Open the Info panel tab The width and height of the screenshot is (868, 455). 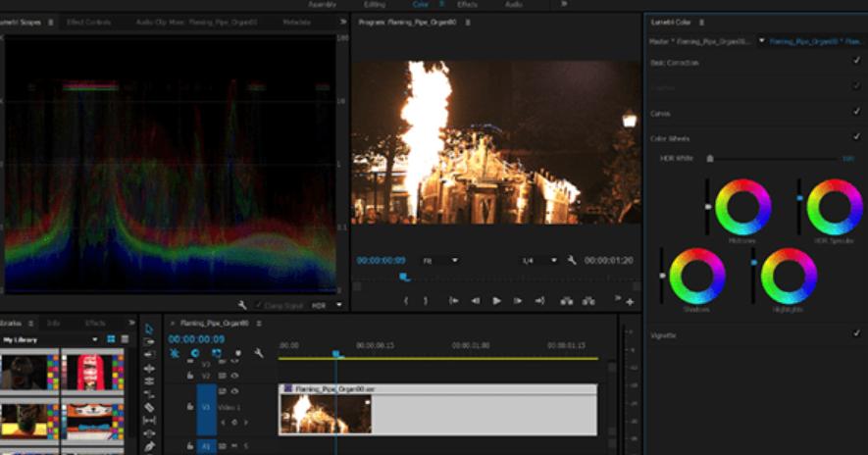53,323
